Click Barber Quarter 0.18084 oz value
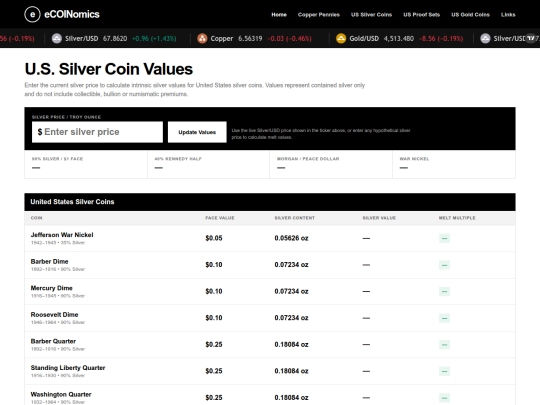The image size is (540, 405). tap(291, 344)
